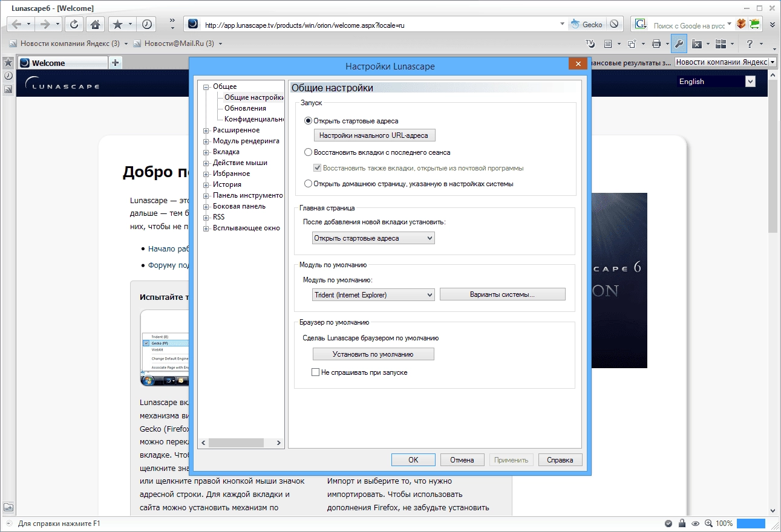The width and height of the screenshot is (781, 532).
Task: Expand 'Модуль рендеринга' tree node
Action: point(206,141)
